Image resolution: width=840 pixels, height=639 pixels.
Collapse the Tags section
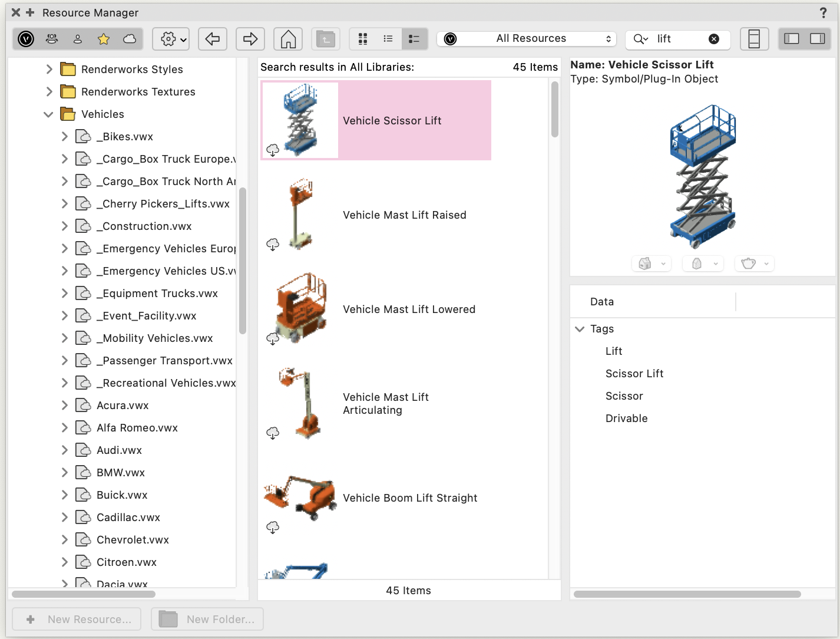pyautogui.click(x=580, y=329)
